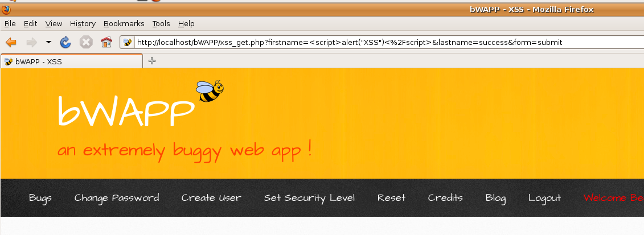Go back with the orange arrow
The width and height of the screenshot is (644, 235).
pyautogui.click(x=11, y=42)
